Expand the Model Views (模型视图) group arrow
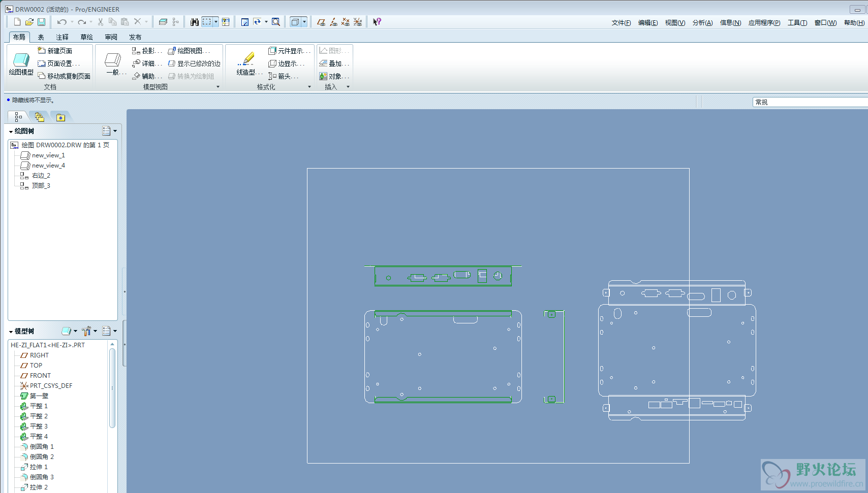This screenshot has height=493, width=868. (218, 87)
